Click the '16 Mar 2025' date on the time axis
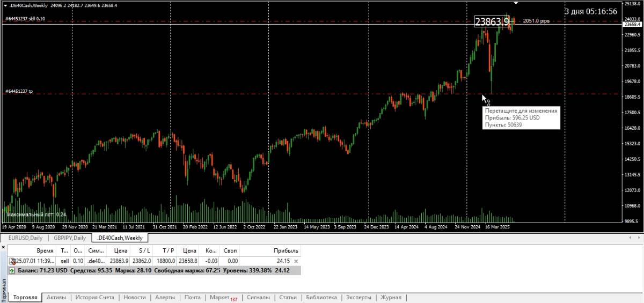Image resolution: width=644 pixels, height=303 pixels. tap(497, 227)
